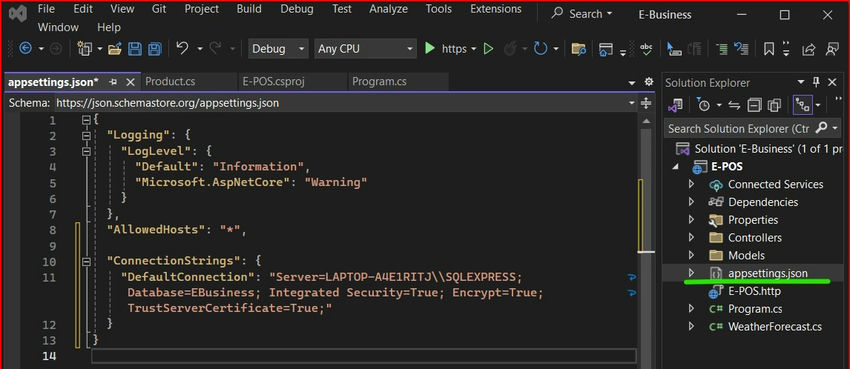This screenshot has width=850, height=369.
Task: Open the https launch profile dropdown arrow
Action: (x=473, y=49)
